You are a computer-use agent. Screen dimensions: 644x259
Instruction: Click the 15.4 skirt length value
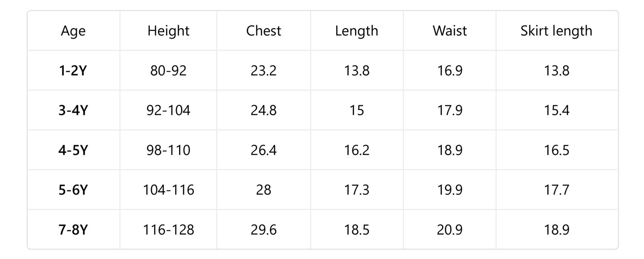(557, 110)
